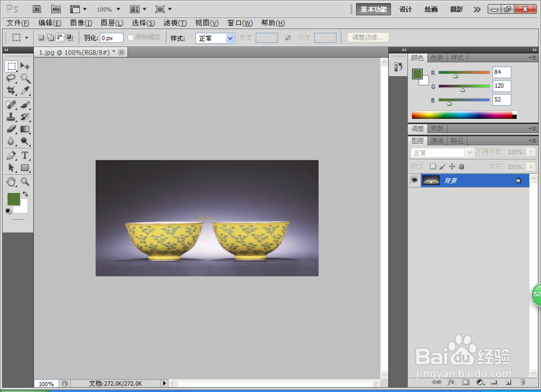This screenshot has height=392, width=541.
Task: Select the Gradient tool
Action: (25, 129)
